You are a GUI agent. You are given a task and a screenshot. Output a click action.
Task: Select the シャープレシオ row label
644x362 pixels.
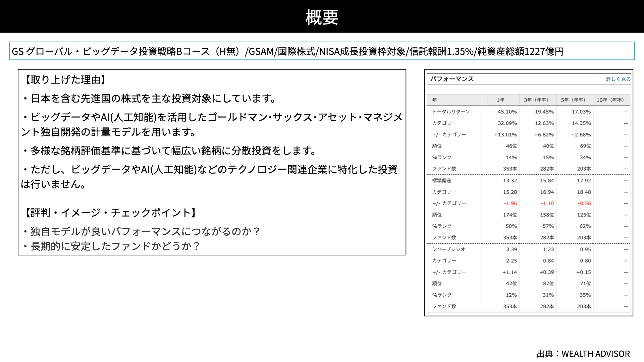[448, 249]
